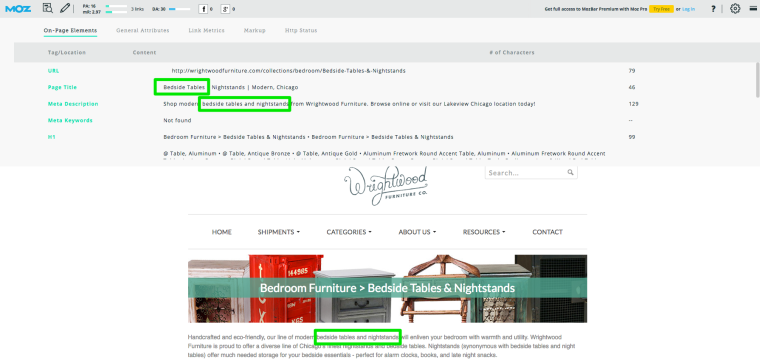Click the HOME navigation item
The height and width of the screenshot is (363, 760).
[x=222, y=232]
